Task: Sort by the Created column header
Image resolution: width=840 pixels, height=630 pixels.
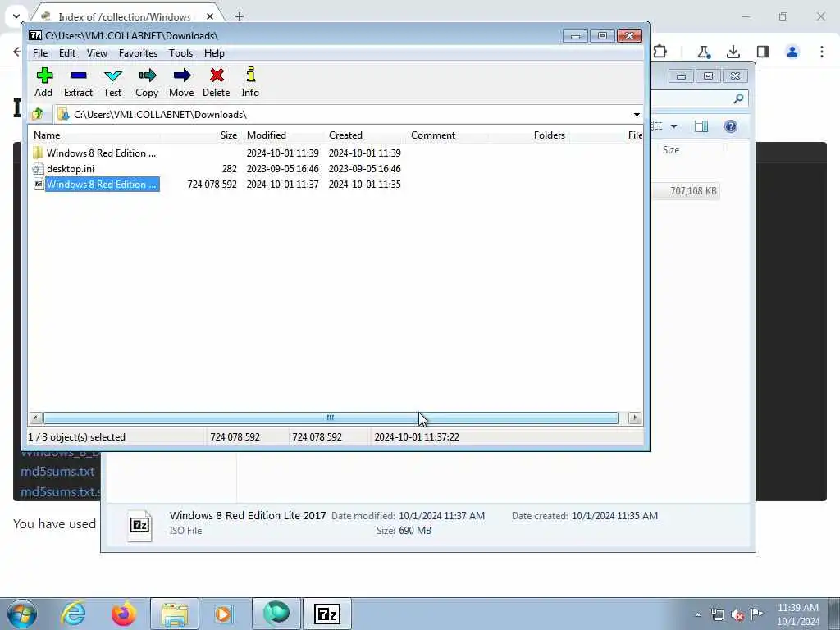Action: point(365,135)
